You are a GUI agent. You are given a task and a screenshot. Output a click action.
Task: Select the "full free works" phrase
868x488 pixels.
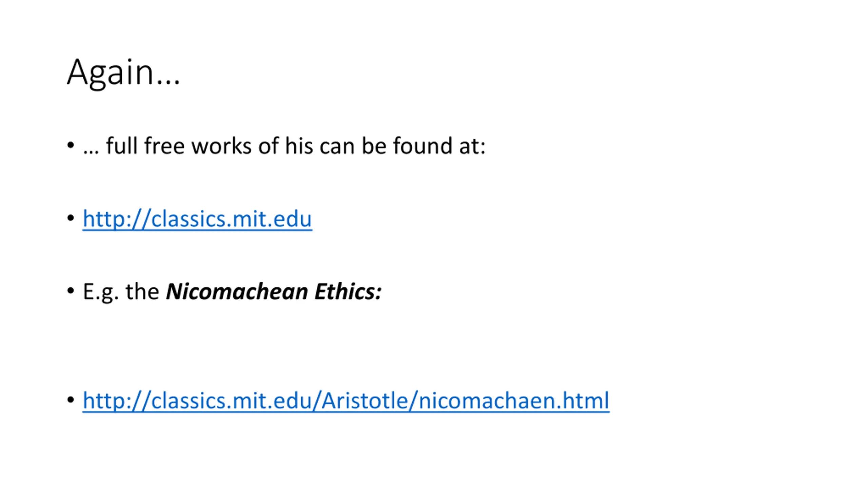[179, 146]
